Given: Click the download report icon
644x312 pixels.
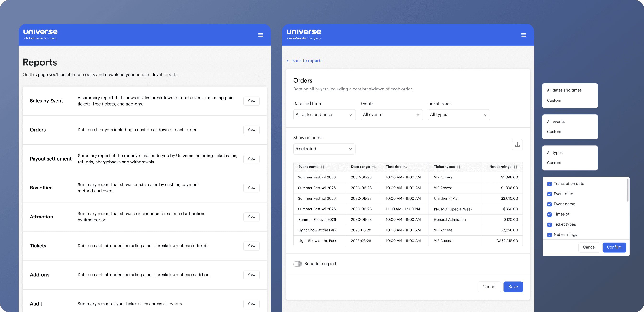Looking at the screenshot, I should coord(517,145).
